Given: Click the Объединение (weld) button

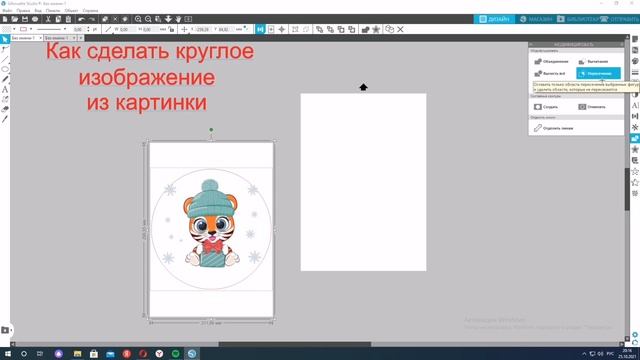Looking at the screenshot, I should [551, 61].
